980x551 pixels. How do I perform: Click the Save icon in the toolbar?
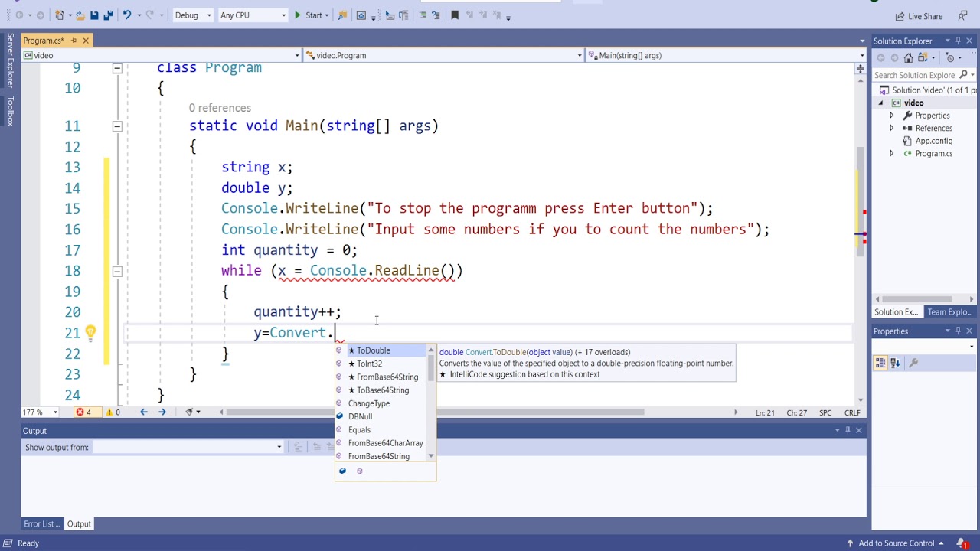pos(94,15)
